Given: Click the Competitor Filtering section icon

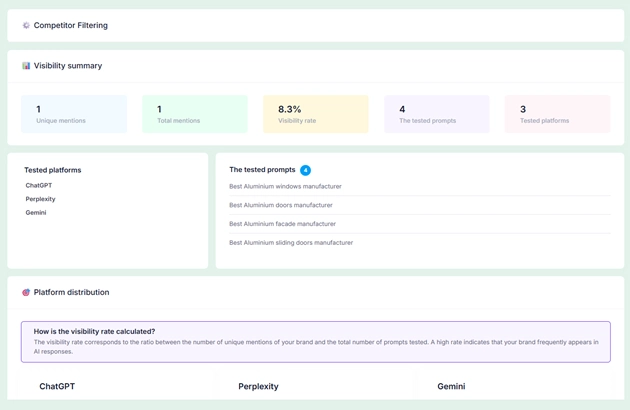Looking at the screenshot, I should tap(26, 25).
